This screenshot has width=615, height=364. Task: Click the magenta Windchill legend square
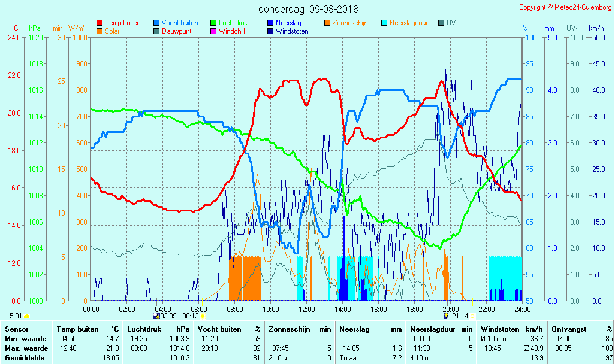tap(213, 31)
